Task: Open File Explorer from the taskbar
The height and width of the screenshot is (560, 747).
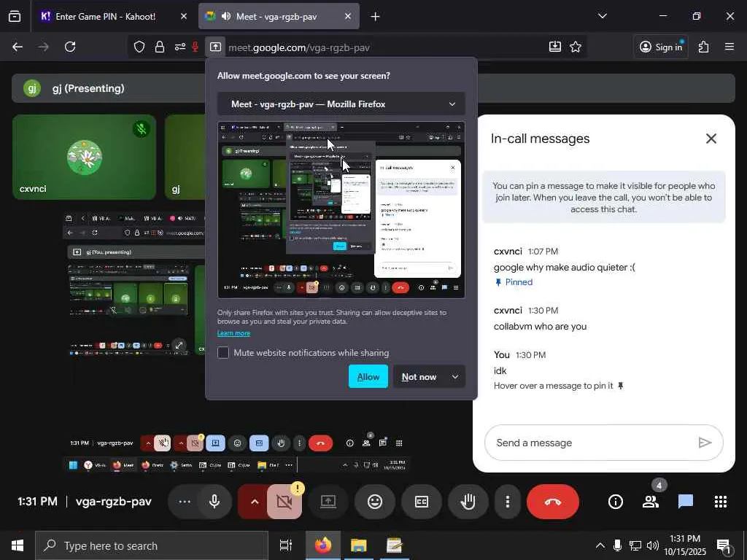Action: pos(359,545)
